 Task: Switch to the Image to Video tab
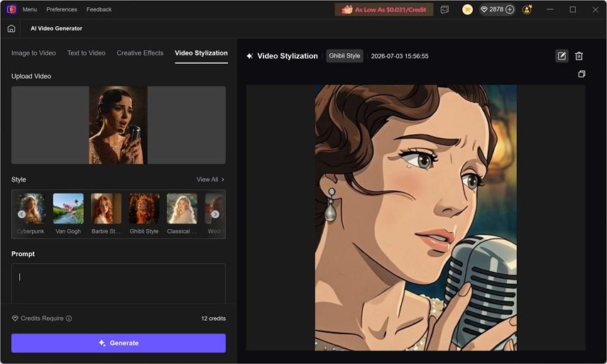[x=33, y=53]
